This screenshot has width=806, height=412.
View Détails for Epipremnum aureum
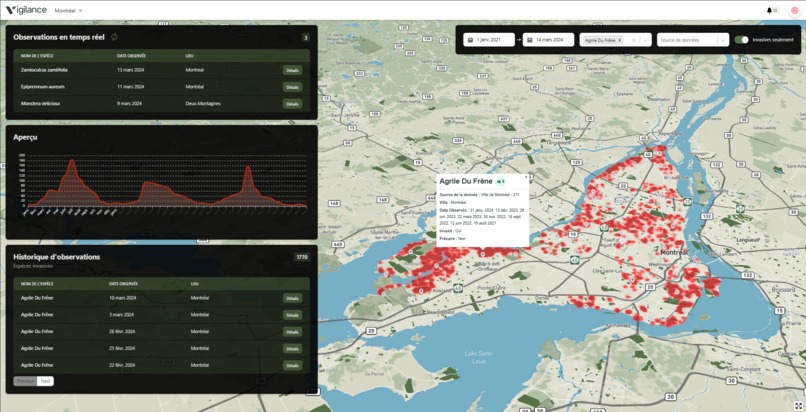[x=292, y=87]
